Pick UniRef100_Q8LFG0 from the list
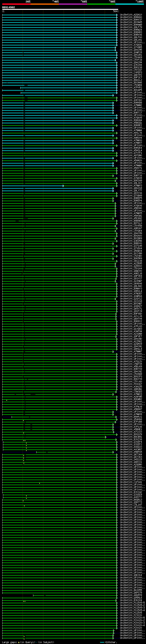The width and height of the screenshot is (146, 644). tap(131, 37)
